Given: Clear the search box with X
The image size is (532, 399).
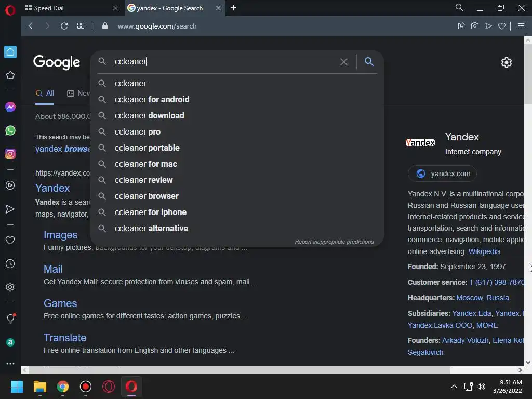Looking at the screenshot, I should click(x=344, y=62).
